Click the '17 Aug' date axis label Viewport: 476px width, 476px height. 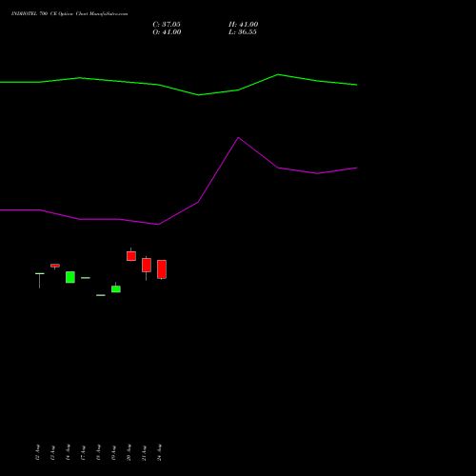click(x=83, y=452)
